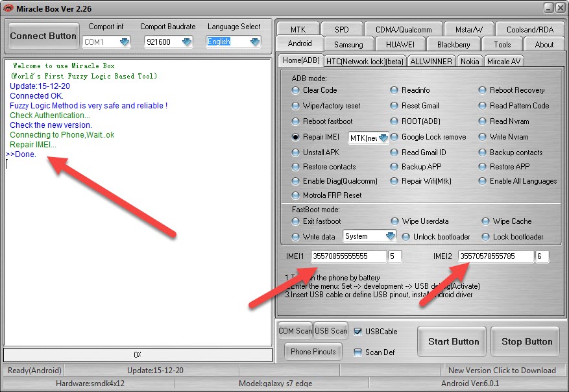The height and width of the screenshot is (392, 569).
Task: Click the 0% progress bar
Action: click(x=138, y=354)
